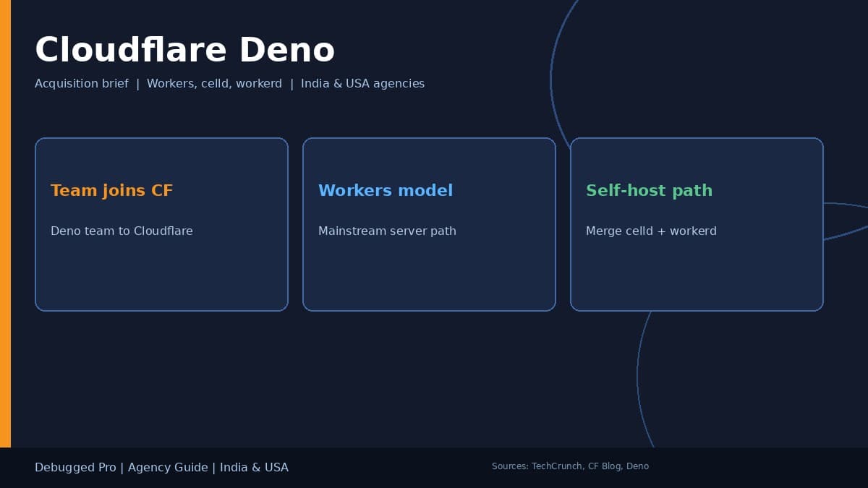Click the 'Workers, celld, workerd' subtitle text
Image resolution: width=868 pixels, height=488 pixels.
click(x=214, y=83)
